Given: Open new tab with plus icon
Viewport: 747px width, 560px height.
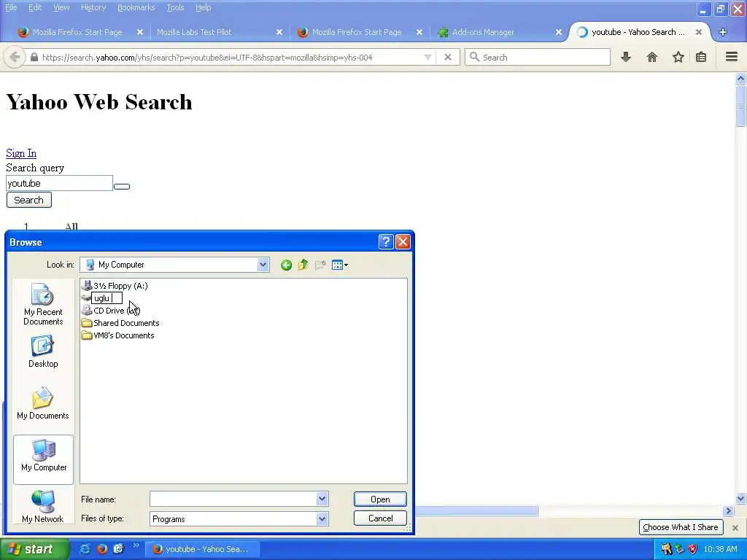Looking at the screenshot, I should pos(723,32).
